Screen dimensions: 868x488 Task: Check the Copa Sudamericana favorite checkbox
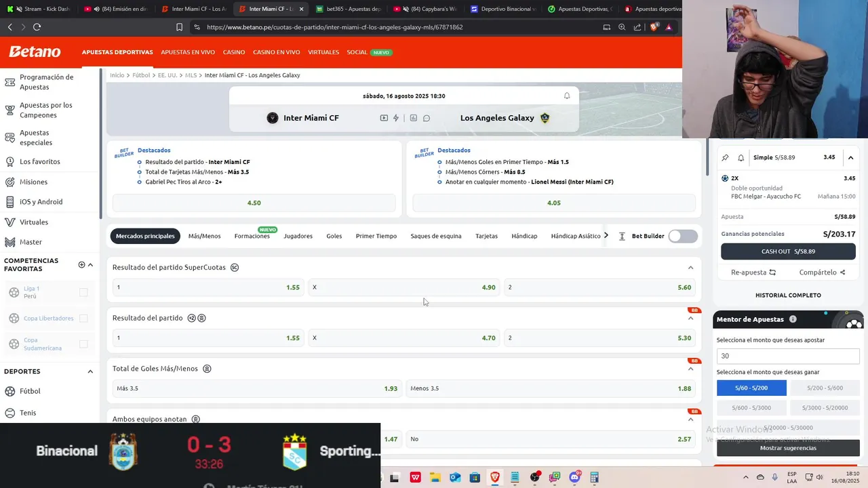83,344
